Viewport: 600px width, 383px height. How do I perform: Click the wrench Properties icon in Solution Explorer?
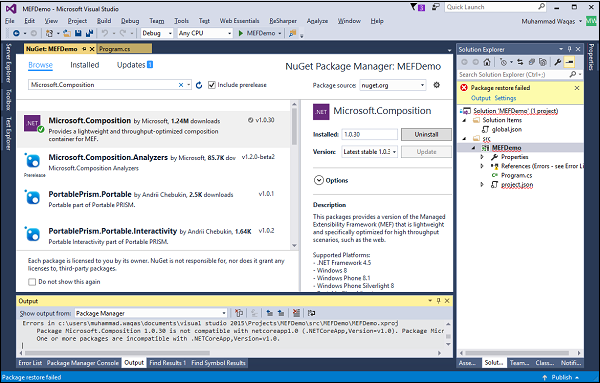pos(558,62)
